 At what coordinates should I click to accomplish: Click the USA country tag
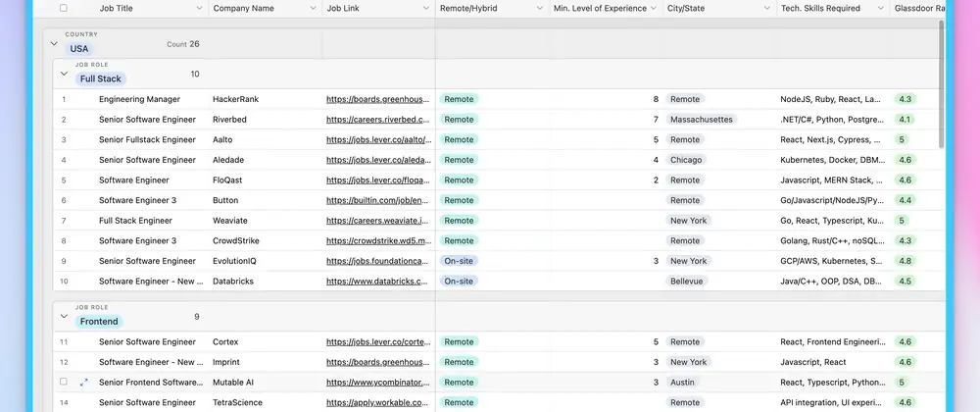(x=79, y=49)
